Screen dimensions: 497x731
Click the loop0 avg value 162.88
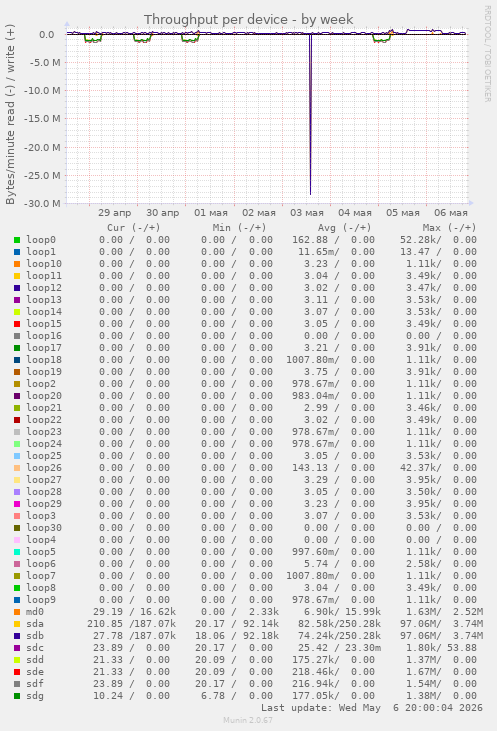[x=310, y=240]
